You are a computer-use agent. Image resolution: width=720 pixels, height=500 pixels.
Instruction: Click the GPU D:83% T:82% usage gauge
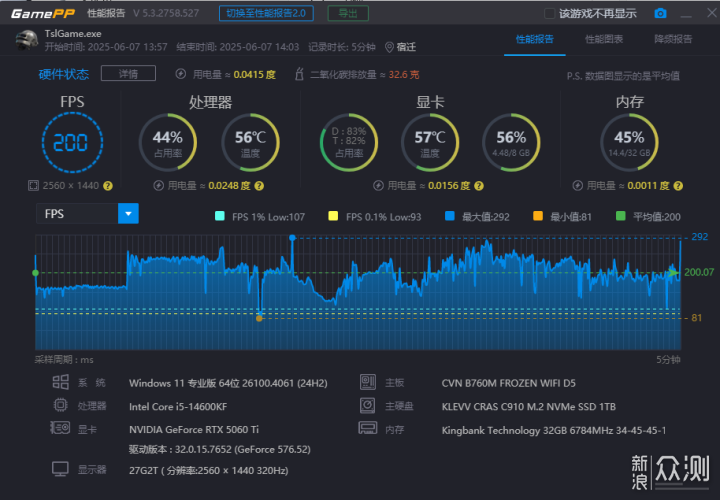pyautogui.click(x=349, y=143)
